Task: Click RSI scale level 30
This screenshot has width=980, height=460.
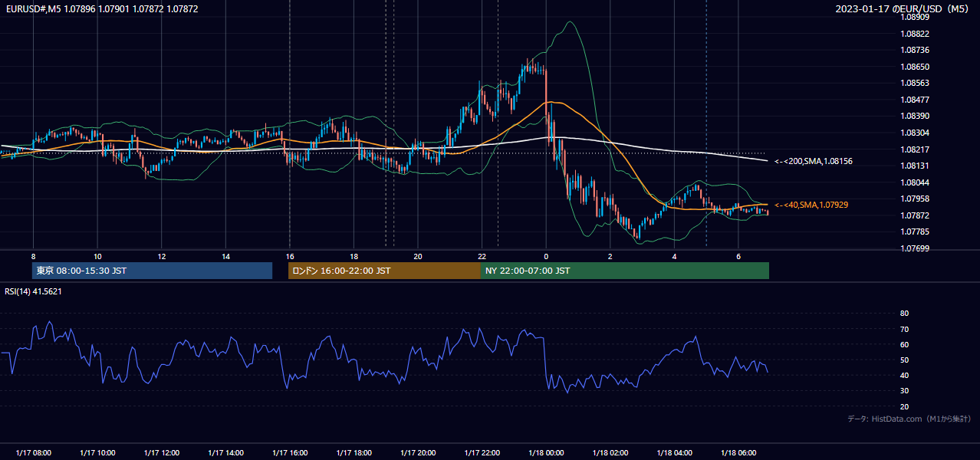Action: click(x=904, y=391)
